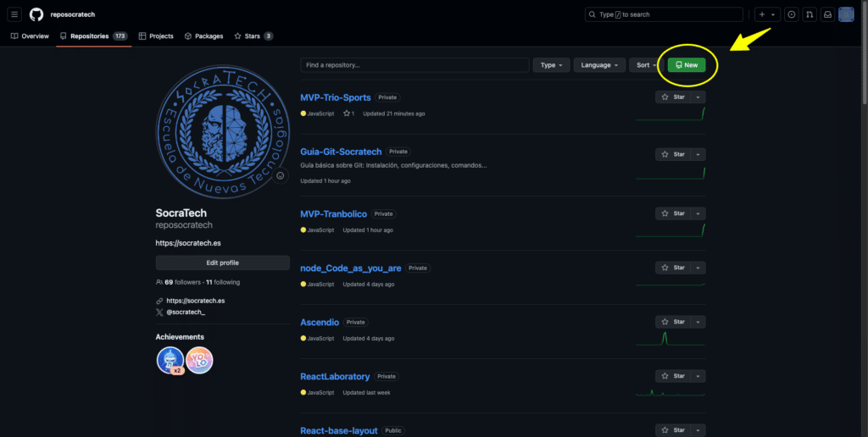
Task: Open the Projects tab
Action: (x=156, y=36)
